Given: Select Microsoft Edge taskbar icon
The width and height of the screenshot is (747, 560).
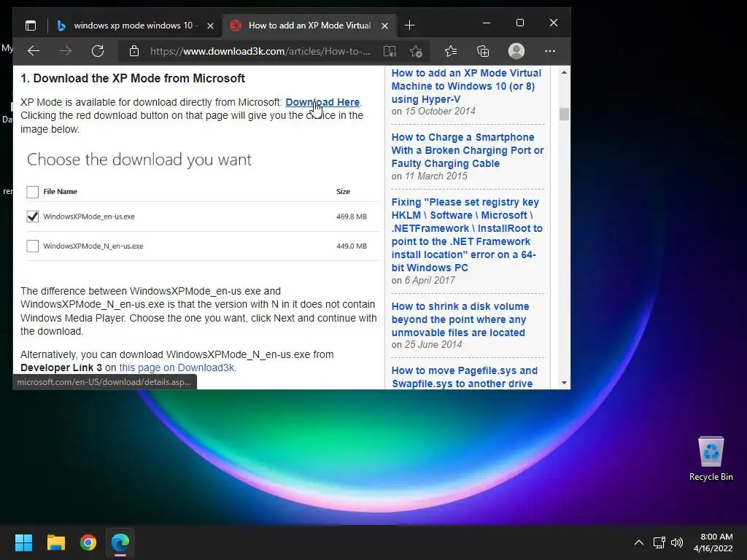Looking at the screenshot, I should click(120, 542).
